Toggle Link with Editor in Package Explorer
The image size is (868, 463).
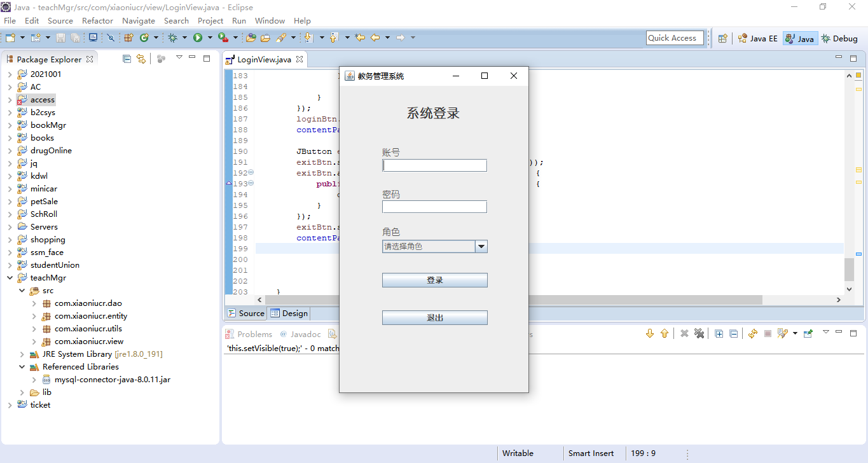pos(141,59)
